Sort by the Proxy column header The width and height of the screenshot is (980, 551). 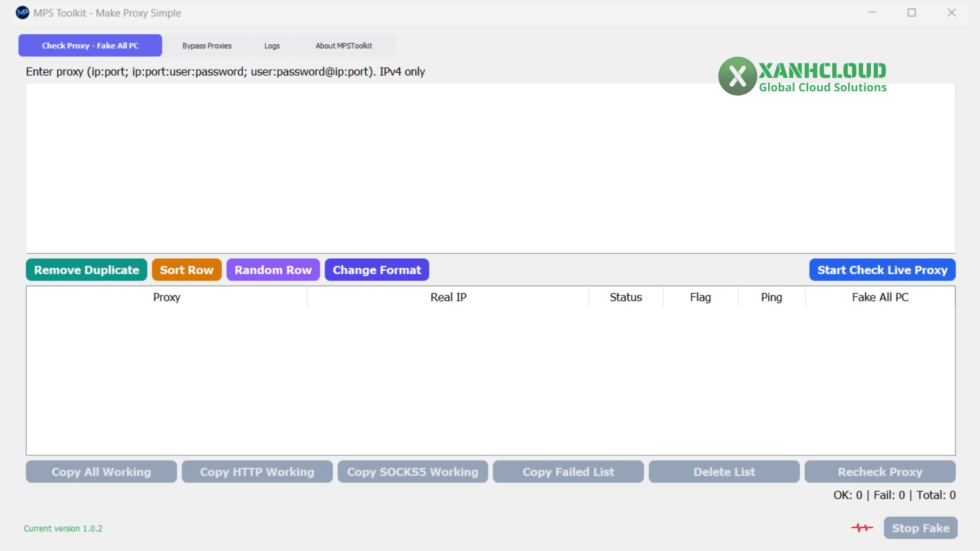(x=167, y=297)
